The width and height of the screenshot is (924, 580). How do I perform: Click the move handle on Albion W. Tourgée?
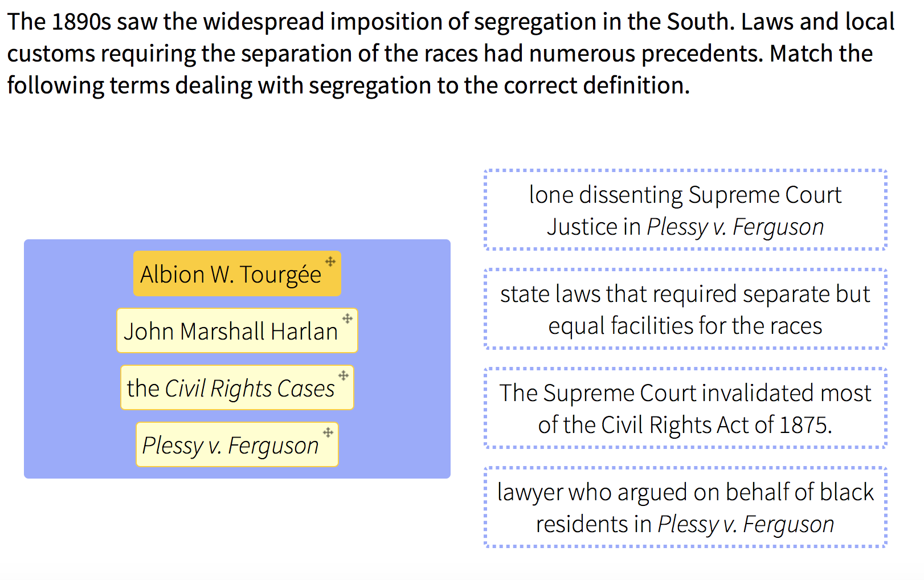click(330, 262)
